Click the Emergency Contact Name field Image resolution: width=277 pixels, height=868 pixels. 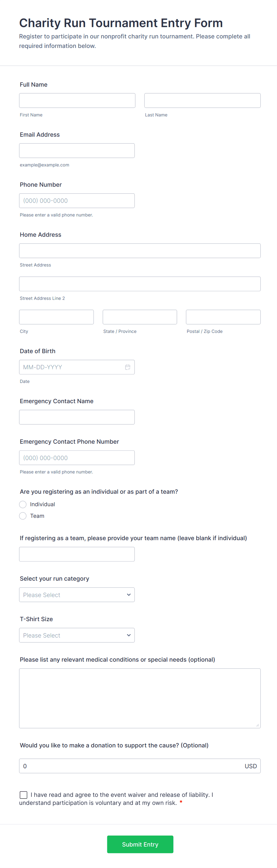[x=77, y=417]
